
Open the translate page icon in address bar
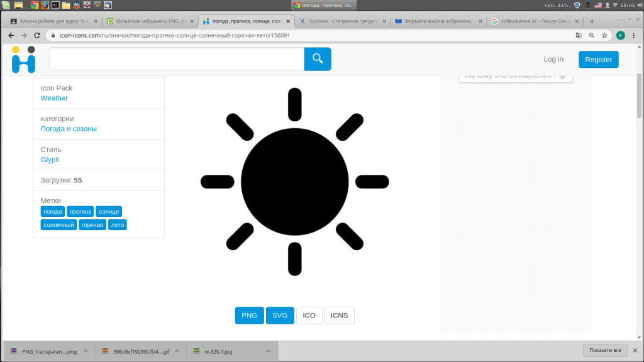point(579,35)
